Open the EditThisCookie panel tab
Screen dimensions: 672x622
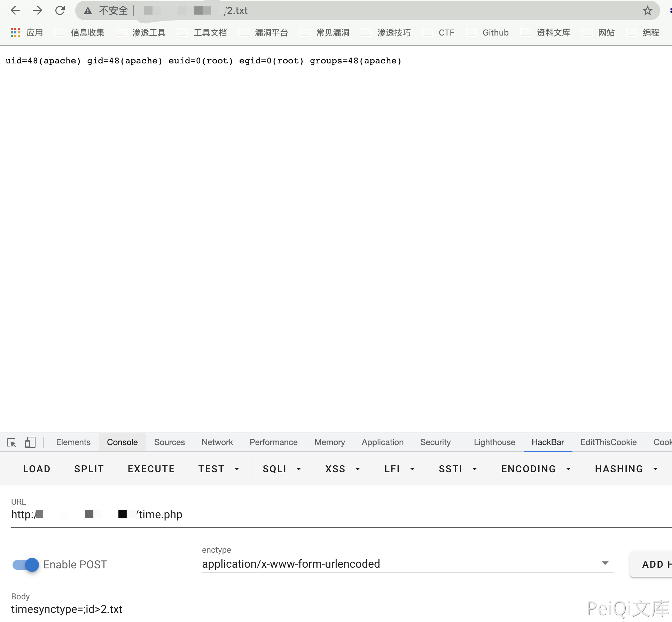(608, 442)
